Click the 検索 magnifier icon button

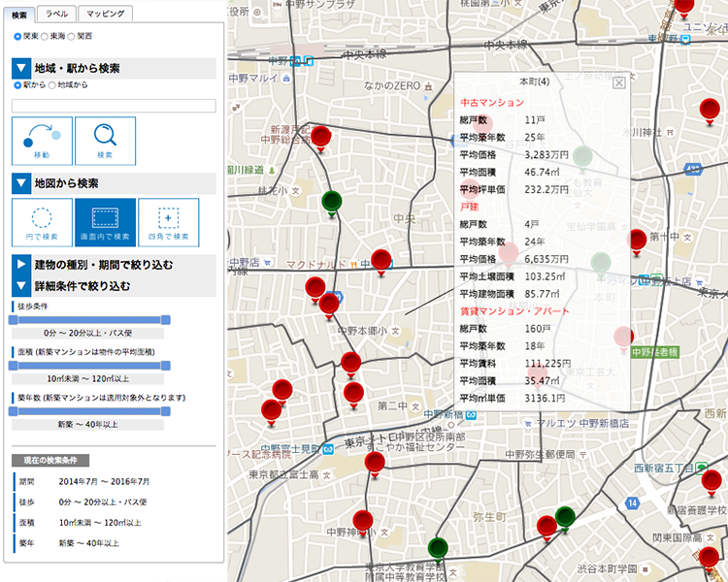(x=106, y=141)
